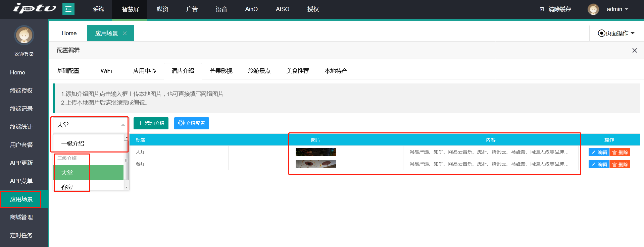
Task: Choose 客房 from the dropdown list
Action: [67, 187]
